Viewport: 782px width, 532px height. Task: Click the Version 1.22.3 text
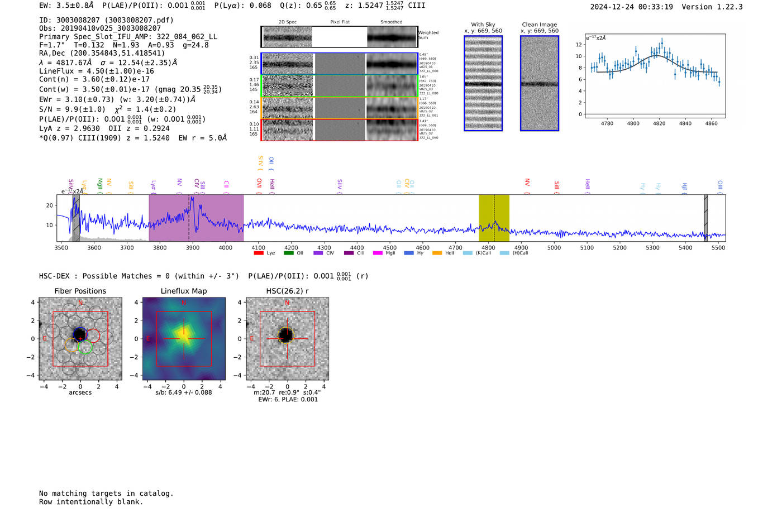pyautogui.click(x=712, y=7)
